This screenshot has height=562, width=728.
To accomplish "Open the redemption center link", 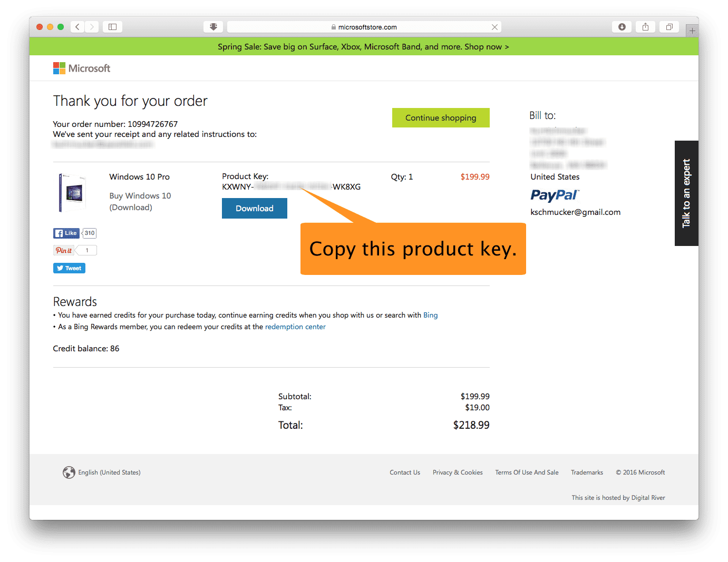I will pos(295,327).
